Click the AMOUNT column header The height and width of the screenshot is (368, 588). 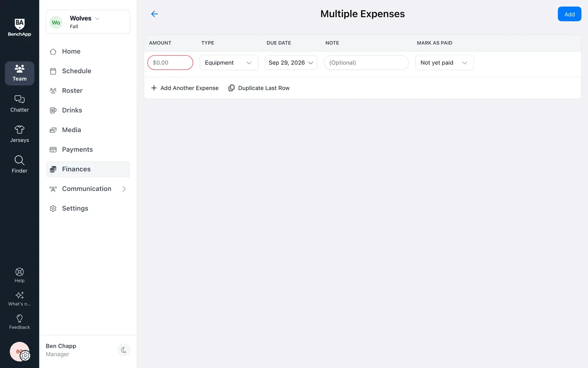(x=160, y=43)
